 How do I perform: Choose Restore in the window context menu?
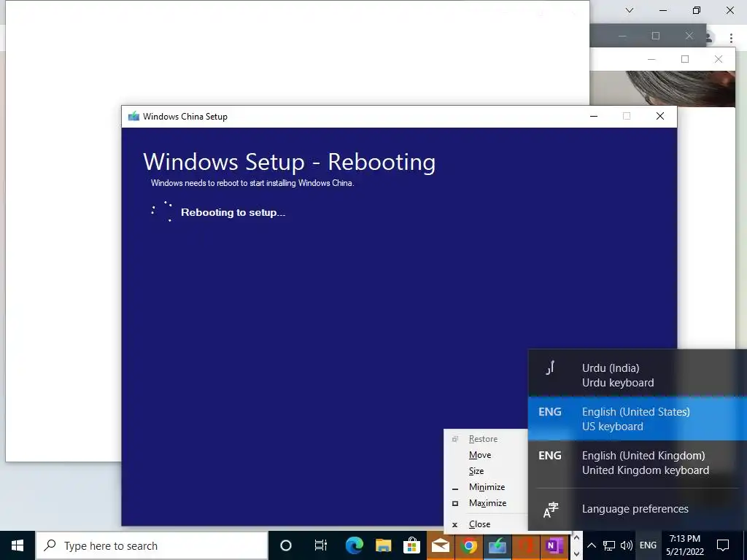[486, 438]
